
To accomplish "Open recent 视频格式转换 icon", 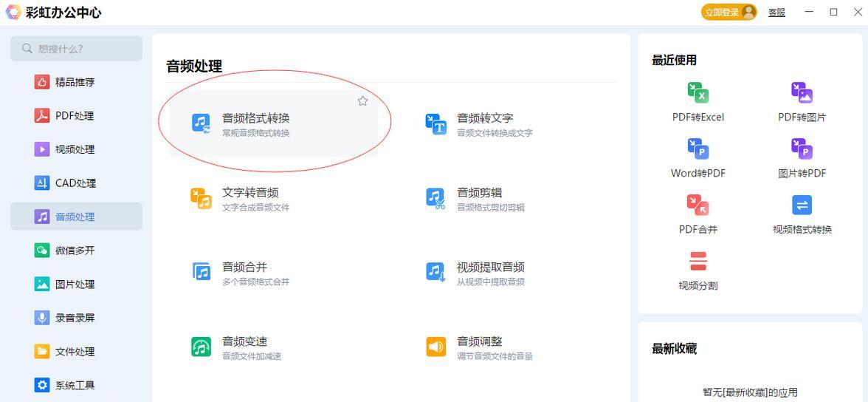I will click(802, 205).
